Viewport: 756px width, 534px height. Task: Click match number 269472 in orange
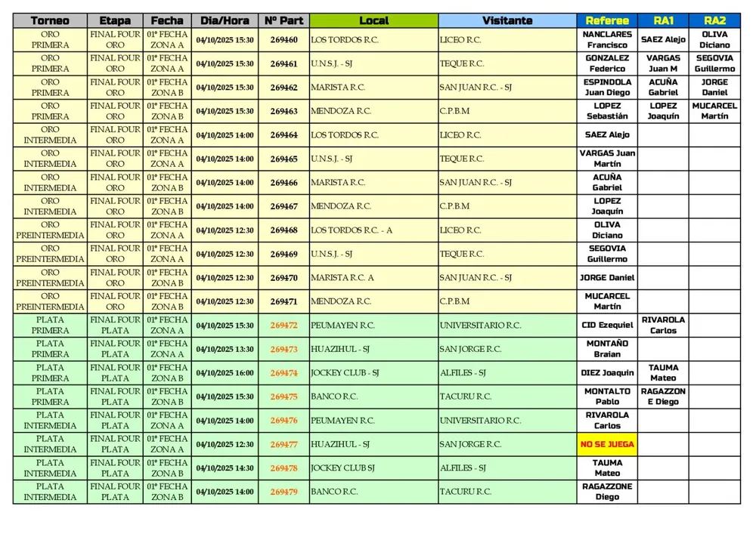pyautogui.click(x=283, y=326)
